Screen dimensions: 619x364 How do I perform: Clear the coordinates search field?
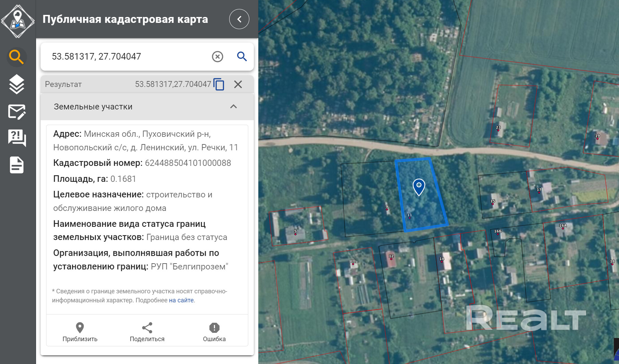[217, 56]
